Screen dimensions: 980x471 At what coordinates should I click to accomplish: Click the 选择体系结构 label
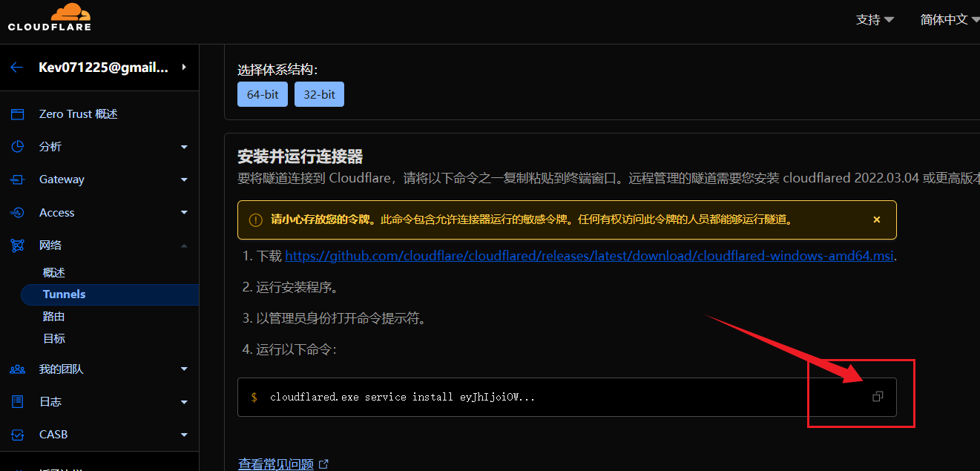pyautogui.click(x=277, y=70)
